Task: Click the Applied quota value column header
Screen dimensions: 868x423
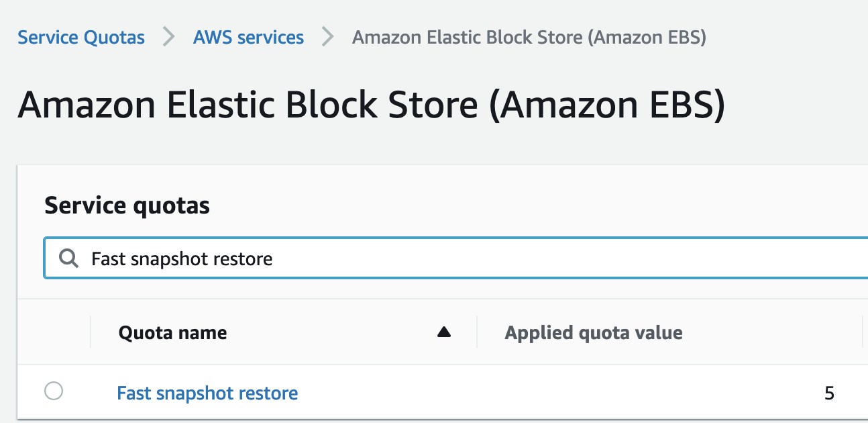Action: (594, 331)
